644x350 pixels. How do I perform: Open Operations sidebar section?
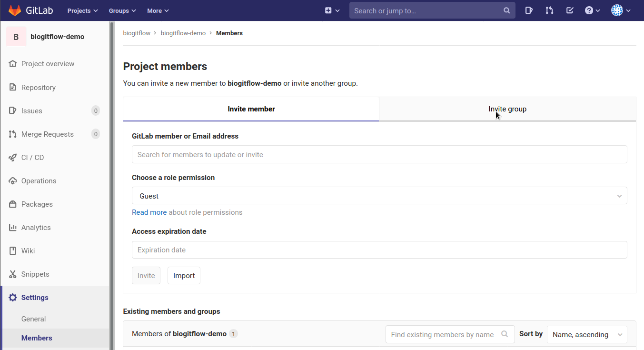[x=39, y=181]
